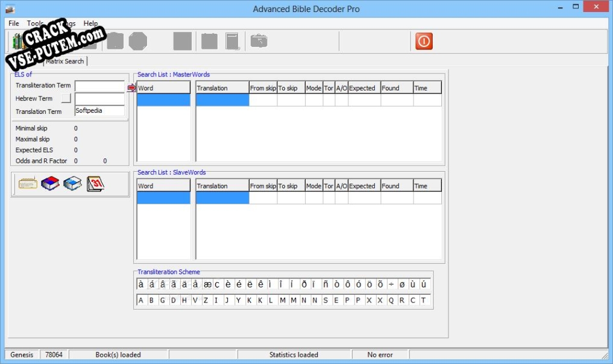Image resolution: width=613 pixels, height=364 pixels.
Task: Open the File menu
Action: click(x=14, y=23)
